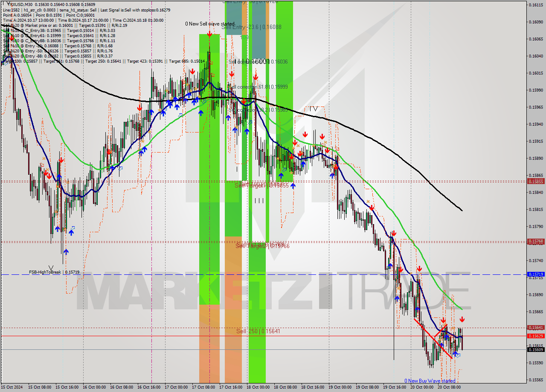Click the '17 Oct 08:00' time axis label
Viewport: 546px width, 392px height.
click(x=204, y=387)
